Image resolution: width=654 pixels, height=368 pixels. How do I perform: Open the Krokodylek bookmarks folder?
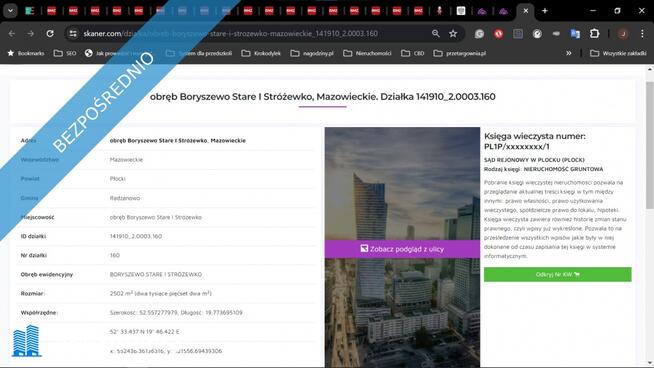262,53
